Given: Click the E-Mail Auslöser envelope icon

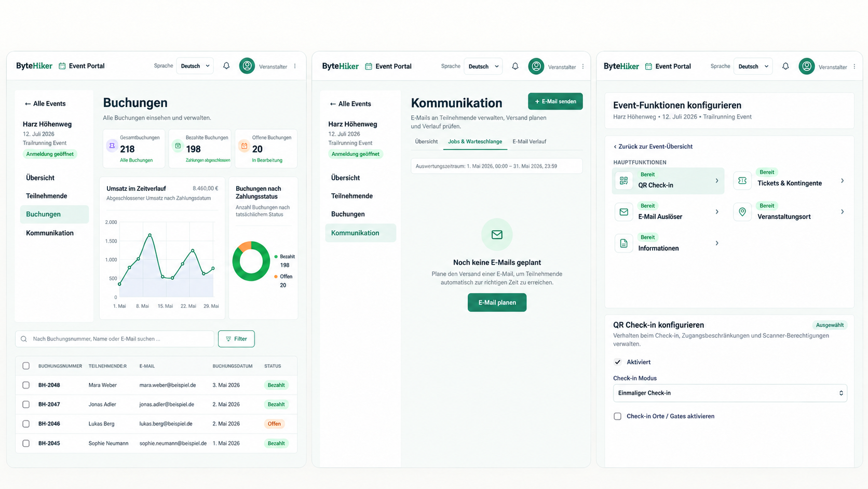Looking at the screenshot, I should click(x=623, y=212).
